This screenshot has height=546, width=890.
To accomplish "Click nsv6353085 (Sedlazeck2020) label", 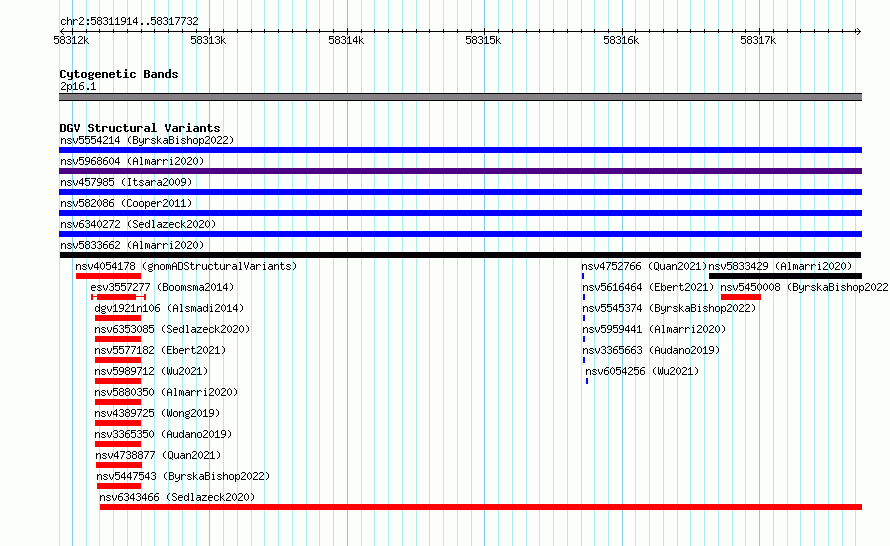I will [172, 329].
